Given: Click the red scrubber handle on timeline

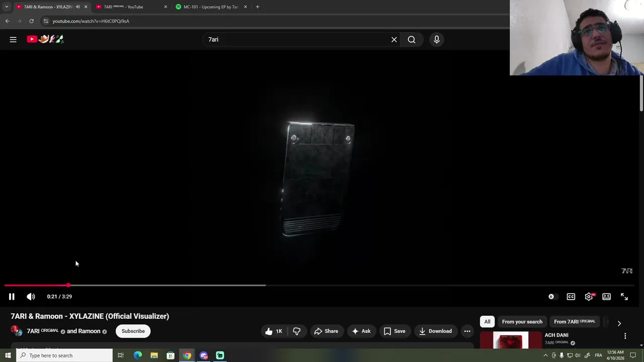Looking at the screenshot, I should 68,285.
